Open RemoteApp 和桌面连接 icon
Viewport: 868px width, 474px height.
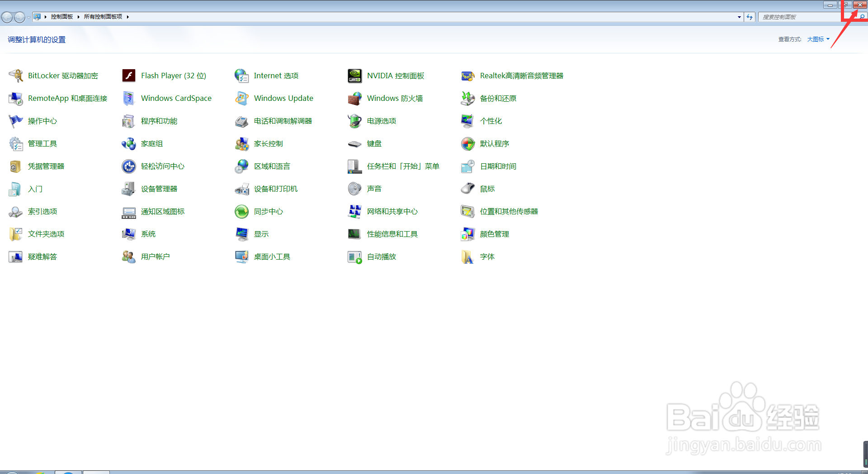[x=16, y=98]
